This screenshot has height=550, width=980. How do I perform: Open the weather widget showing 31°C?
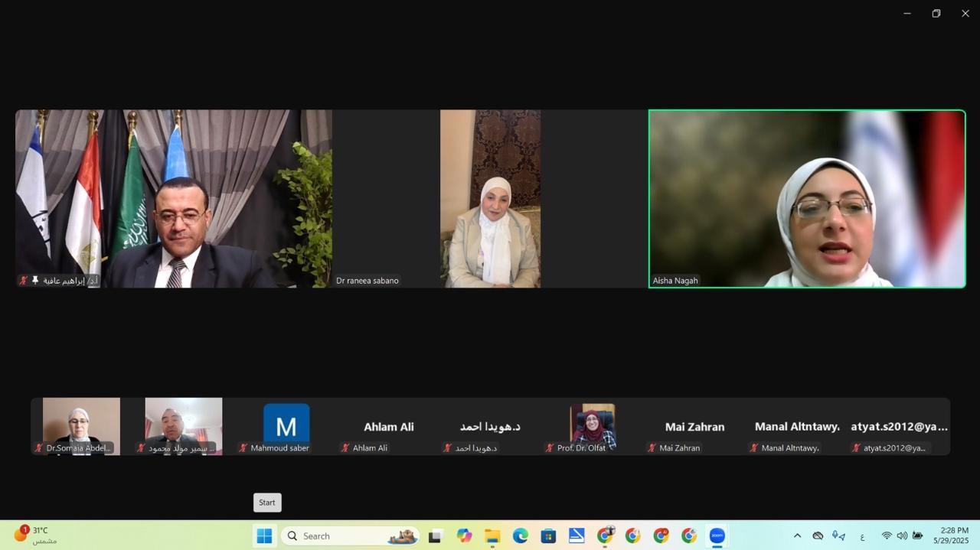click(36, 535)
